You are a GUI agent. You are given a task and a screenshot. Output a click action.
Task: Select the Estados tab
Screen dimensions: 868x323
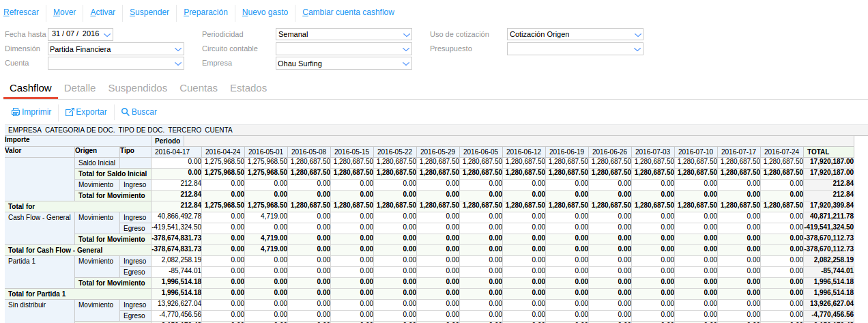[x=248, y=88]
